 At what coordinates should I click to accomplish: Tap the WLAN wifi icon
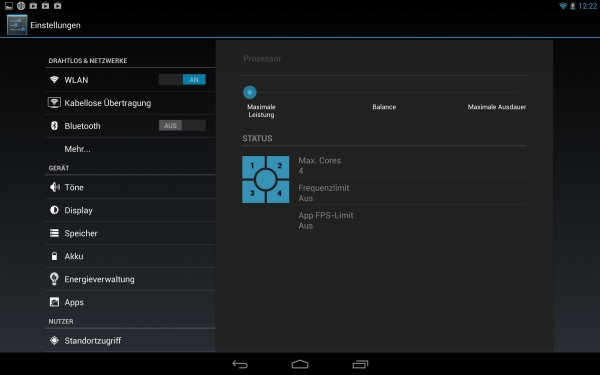(x=54, y=80)
